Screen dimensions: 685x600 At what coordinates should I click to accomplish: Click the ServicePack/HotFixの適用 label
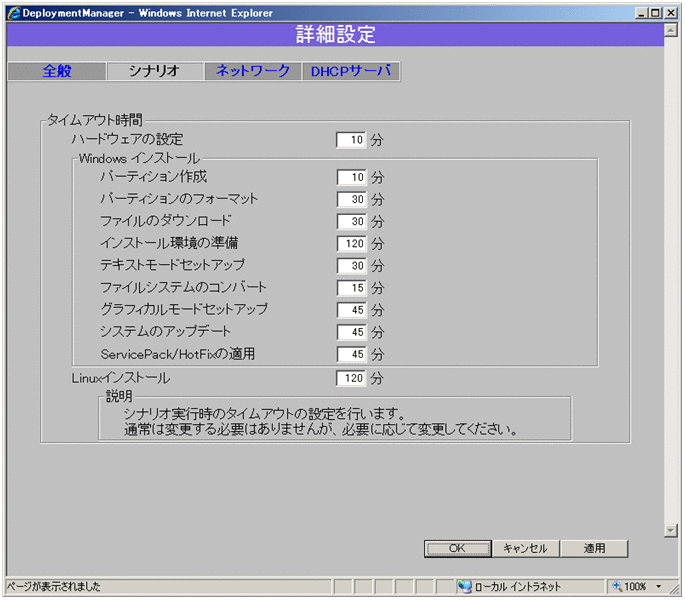click(x=178, y=354)
